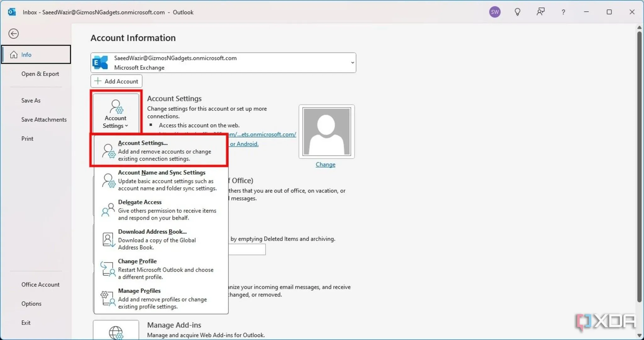Open the SW profile avatar

(x=495, y=12)
